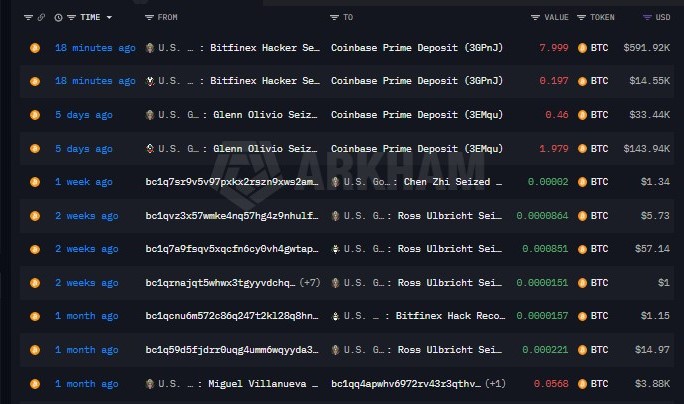Click the VALUE column header label
The height and width of the screenshot is (404, 684).
tap(556, 17)
